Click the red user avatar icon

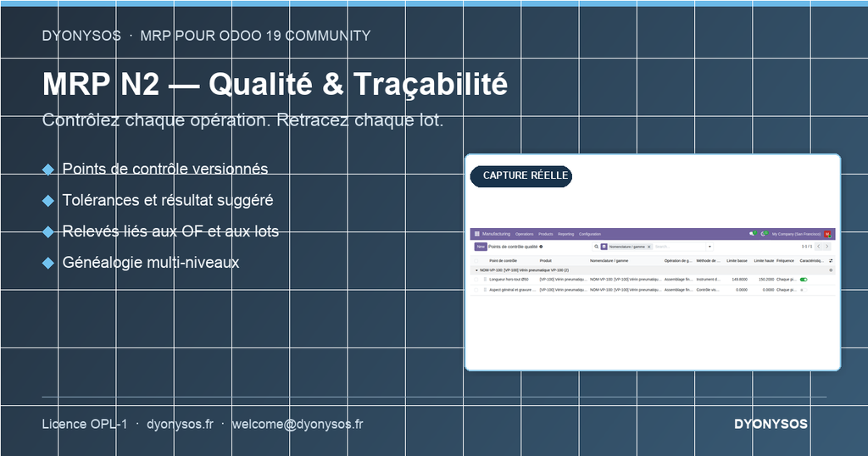(x=827, y=234)
